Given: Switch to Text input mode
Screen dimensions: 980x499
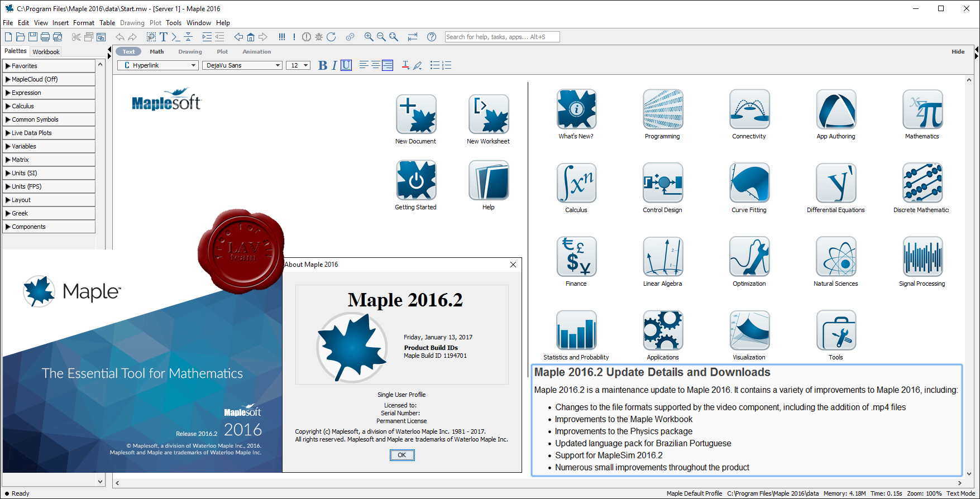Looking at the screenshot, I should pos(128,51).
